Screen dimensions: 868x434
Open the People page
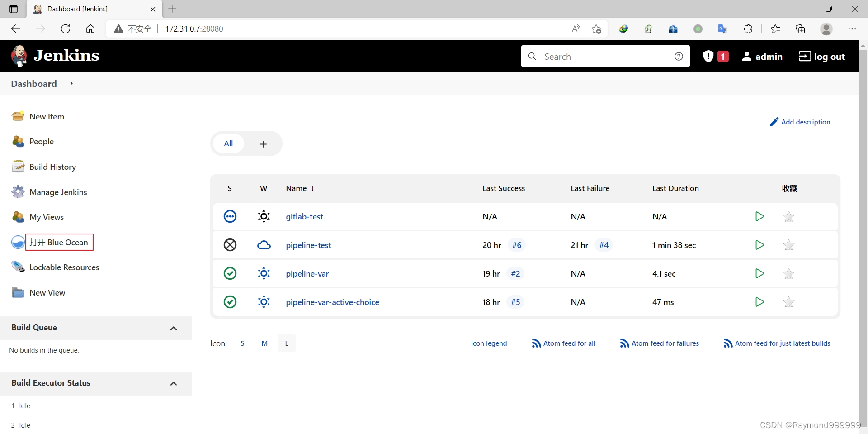[33, 141]
